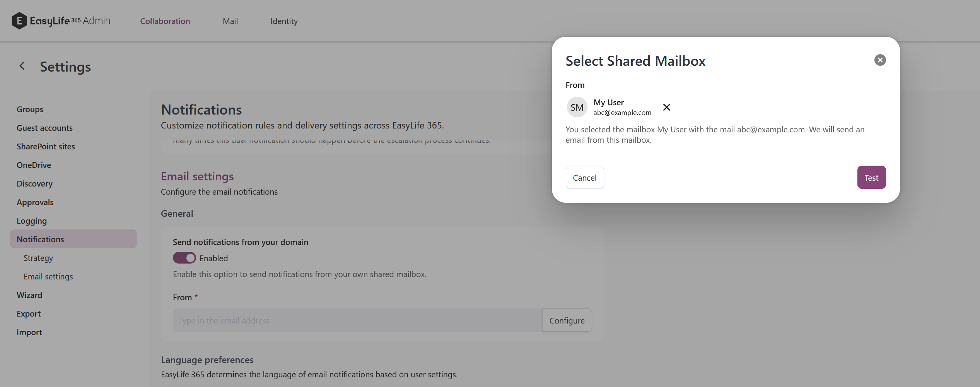The image size is (980, 387).
Task: Open the SharePoint sites settings
Action: click(x=46, y=146)
